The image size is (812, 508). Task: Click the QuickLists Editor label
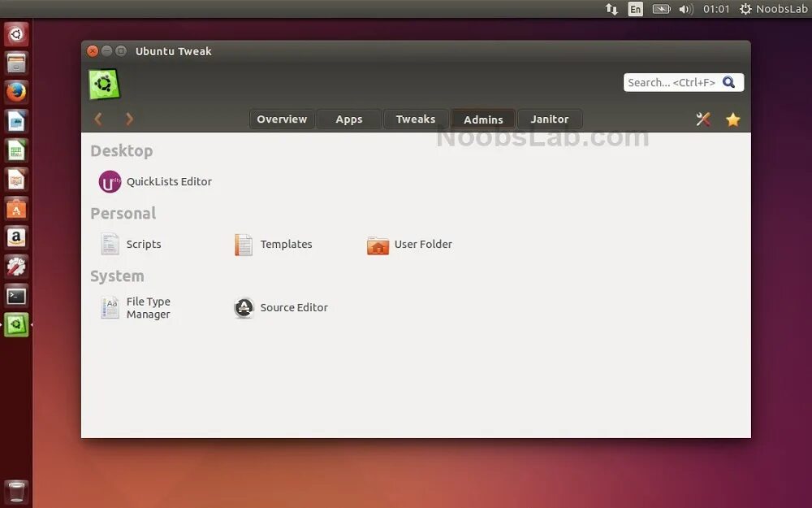click(170, 182)
